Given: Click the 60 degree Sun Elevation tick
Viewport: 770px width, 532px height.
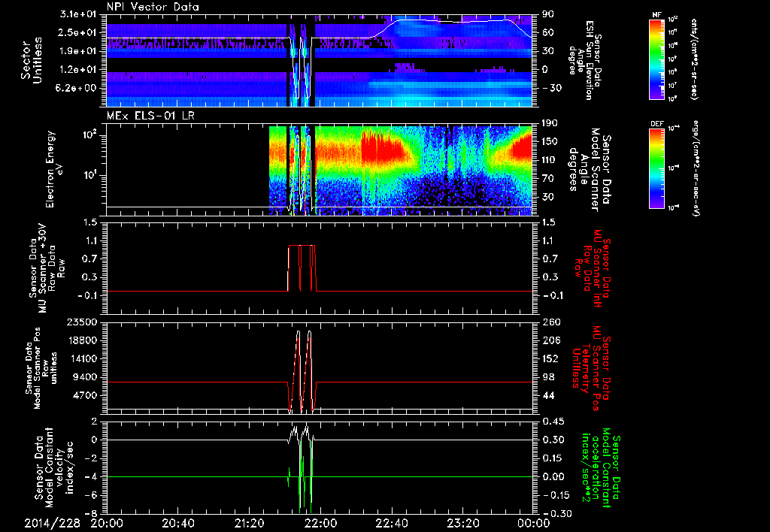Looking at the screenshot, I should pos(548,32).
